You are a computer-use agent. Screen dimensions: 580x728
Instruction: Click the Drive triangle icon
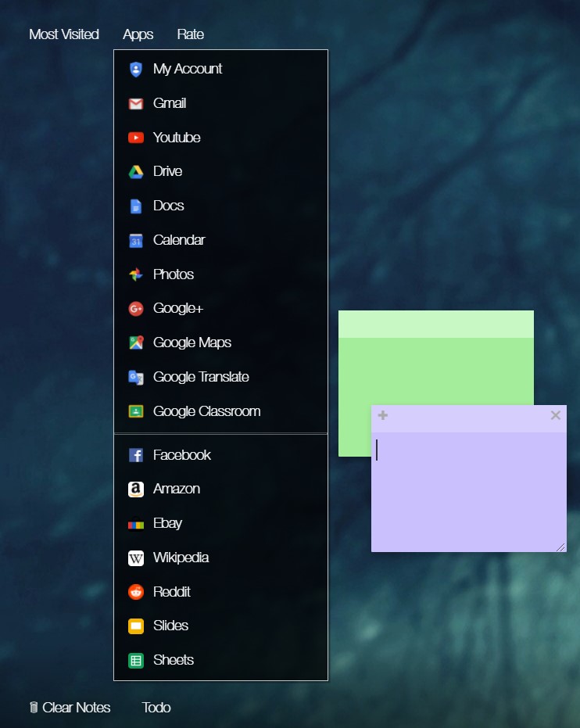point(135,172)
